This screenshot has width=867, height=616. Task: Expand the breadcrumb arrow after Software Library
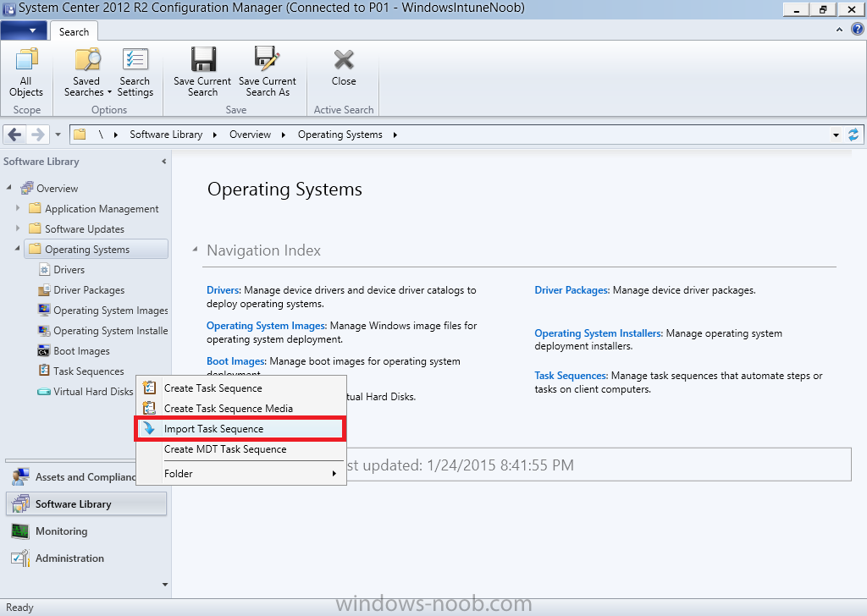tap(214, 135)
